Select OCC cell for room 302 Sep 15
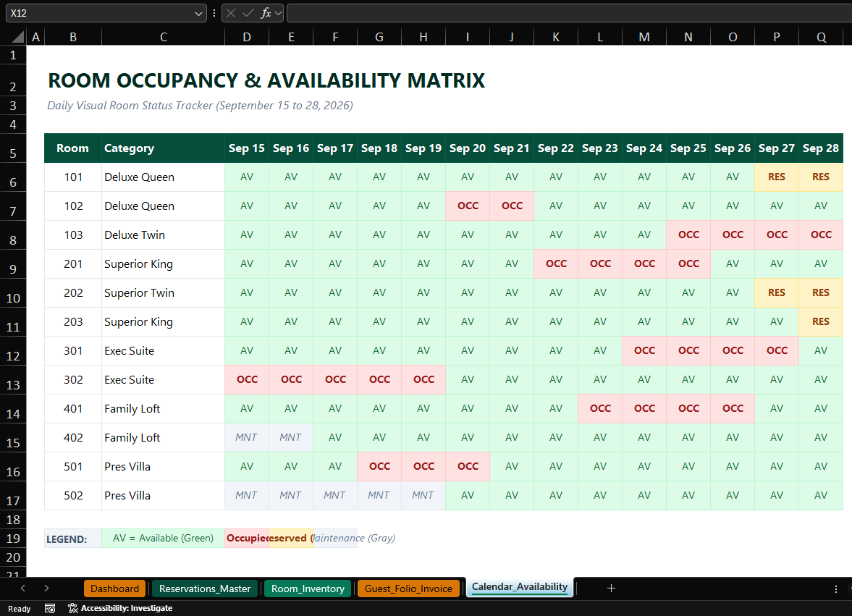This screenshot has height=616, width=852. coord(247,380)
